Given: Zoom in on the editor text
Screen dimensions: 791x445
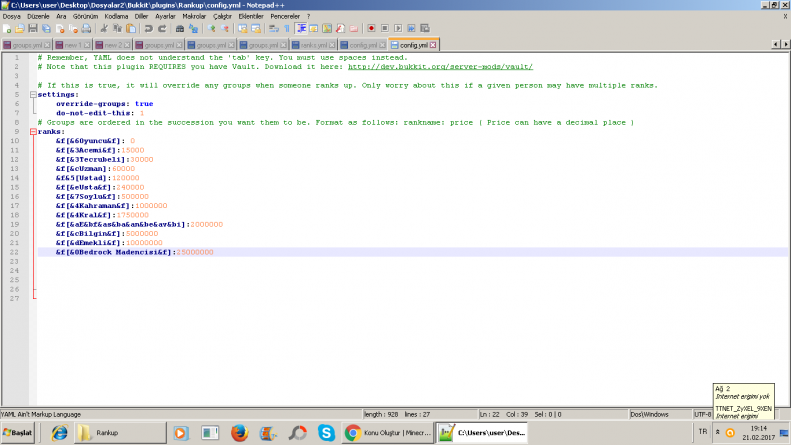Looking at the screenshot, I should point(211,29).
